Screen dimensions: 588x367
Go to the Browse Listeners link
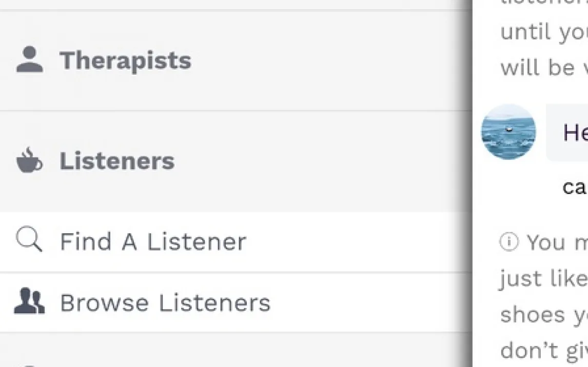pos(165,302)
